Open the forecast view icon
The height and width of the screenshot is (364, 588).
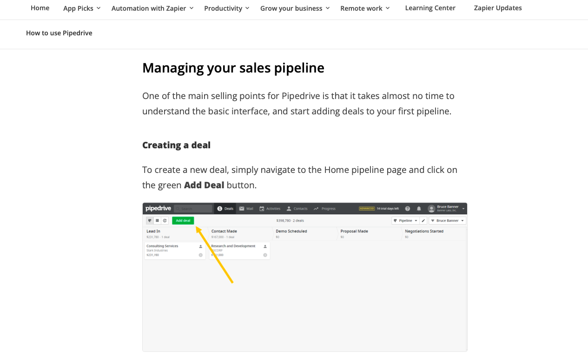165,220
